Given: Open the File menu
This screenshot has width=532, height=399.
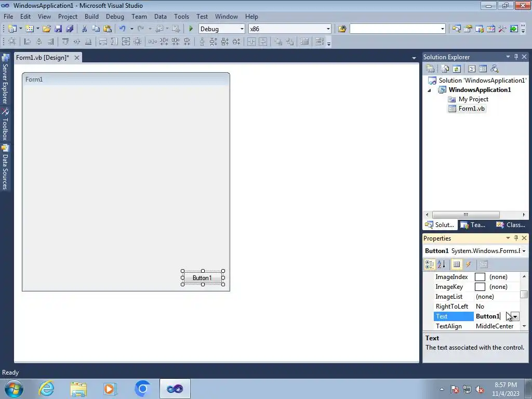Looking at the screenshot, I should pyautogui.click(x=8, y=16).
